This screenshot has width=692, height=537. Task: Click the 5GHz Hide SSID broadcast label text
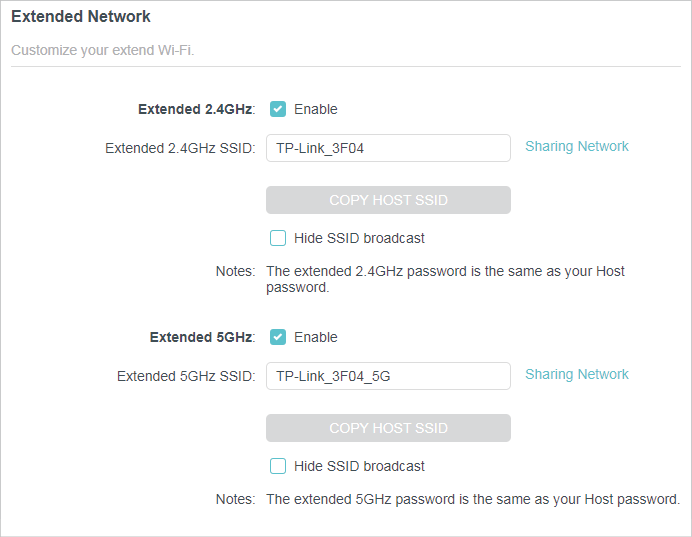pos(359,466)
